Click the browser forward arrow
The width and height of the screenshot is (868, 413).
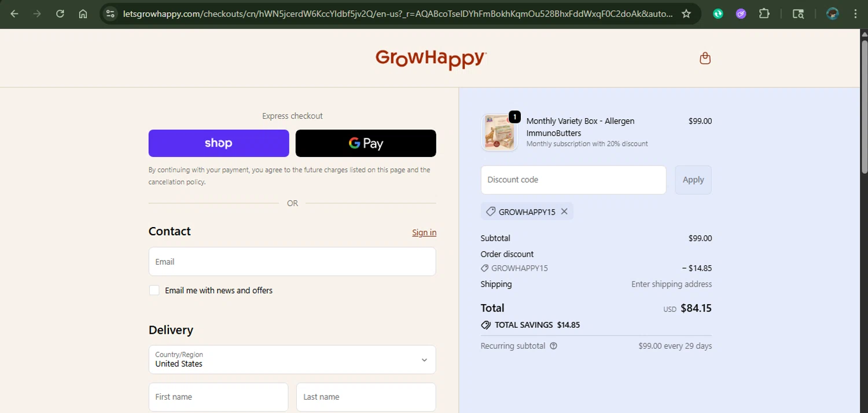[x=37, y=14]
